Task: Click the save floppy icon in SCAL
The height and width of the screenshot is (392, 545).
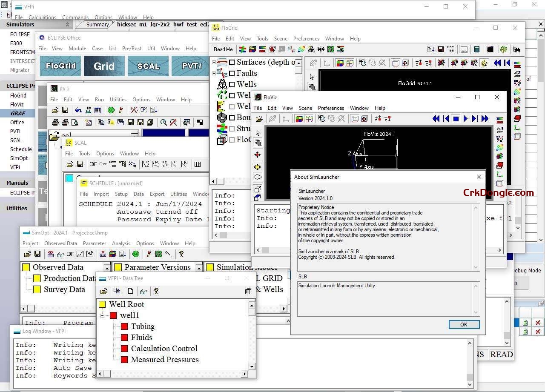Action: tap(80, 164)
